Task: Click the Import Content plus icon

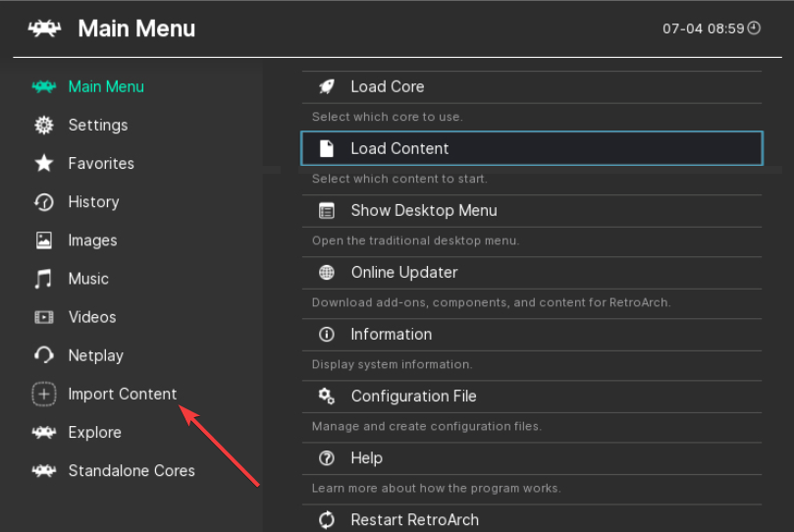Action: click(x=44, y=395)
